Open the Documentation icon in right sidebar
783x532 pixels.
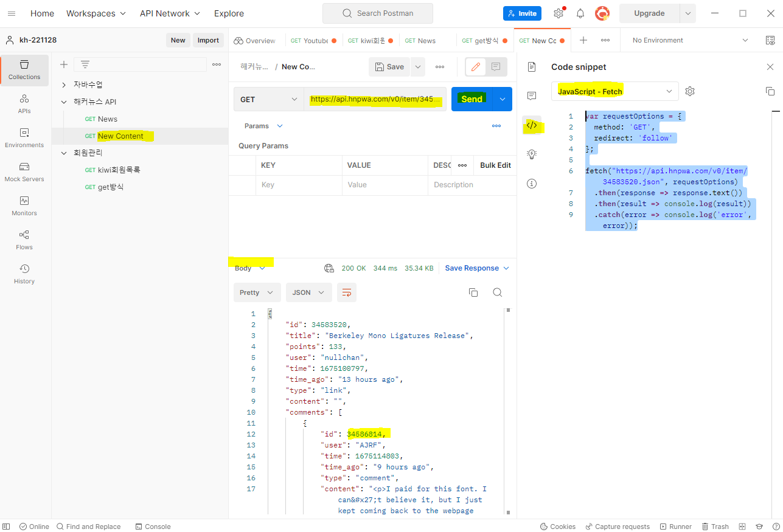[532, 67]
